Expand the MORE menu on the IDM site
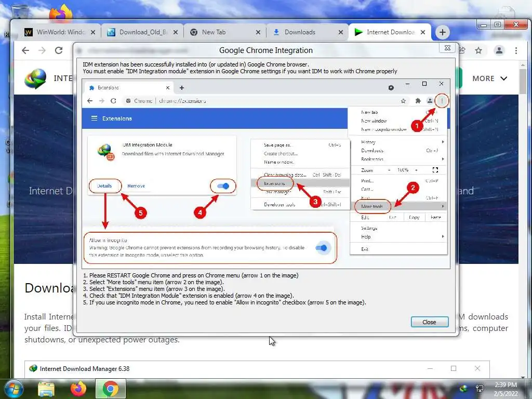532x399 pixels. (489, 78)
